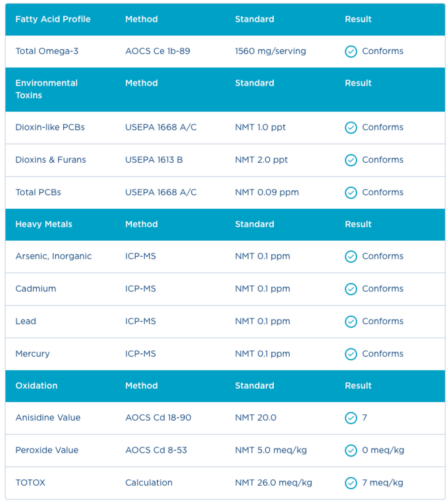The image size is (448, 504).
Task: Select the Environmental Toxins section header
Action: point(47,89)
